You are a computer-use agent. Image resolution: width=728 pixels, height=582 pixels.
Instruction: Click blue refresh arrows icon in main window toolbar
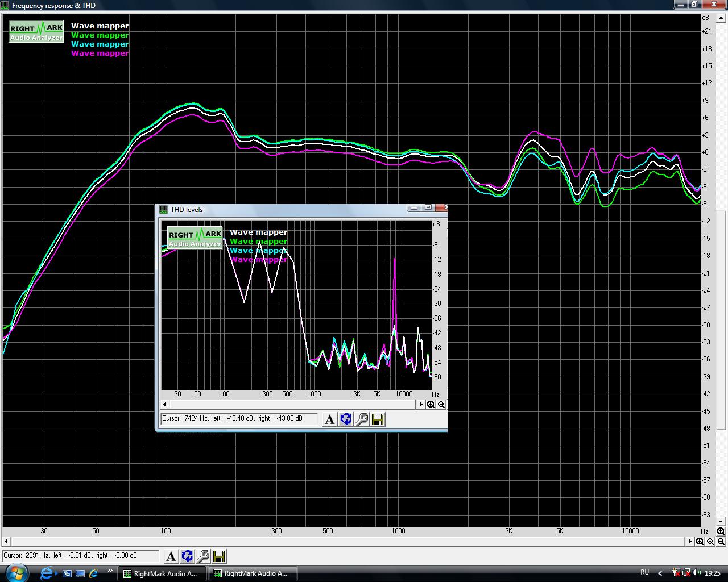coord(187,556)
